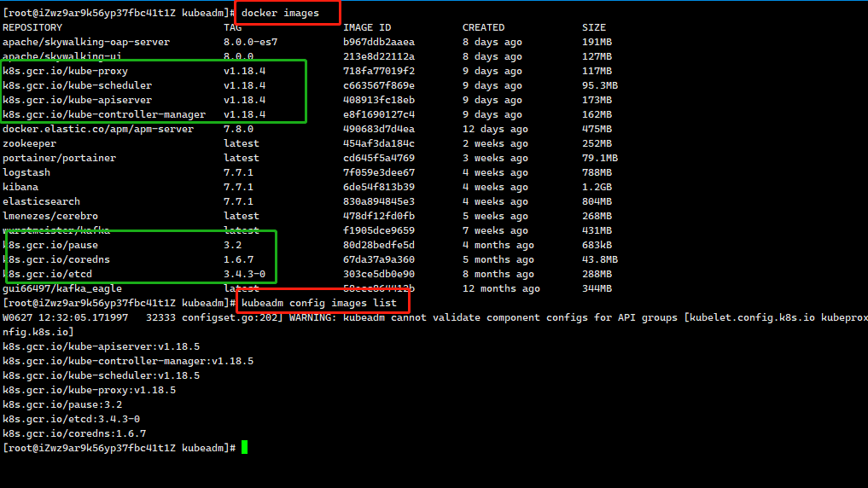Click size value 788MB for logstash
868x488 pixels.
coord(597,172)
